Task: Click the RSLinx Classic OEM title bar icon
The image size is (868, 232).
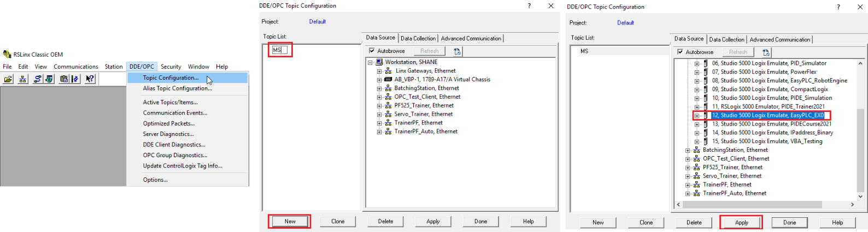Action: click(7, 55)
